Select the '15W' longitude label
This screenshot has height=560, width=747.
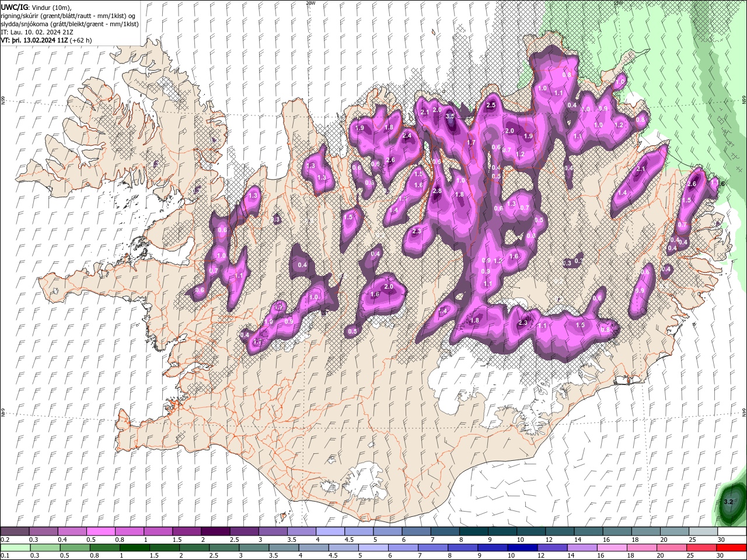[x=618, y=3]
